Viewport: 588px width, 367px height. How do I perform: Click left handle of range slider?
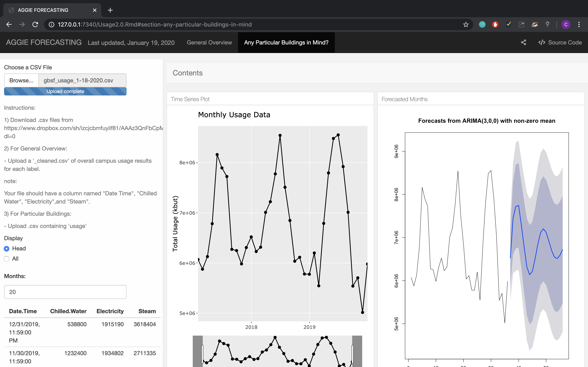pyautogui.click(x=202, y=354)
